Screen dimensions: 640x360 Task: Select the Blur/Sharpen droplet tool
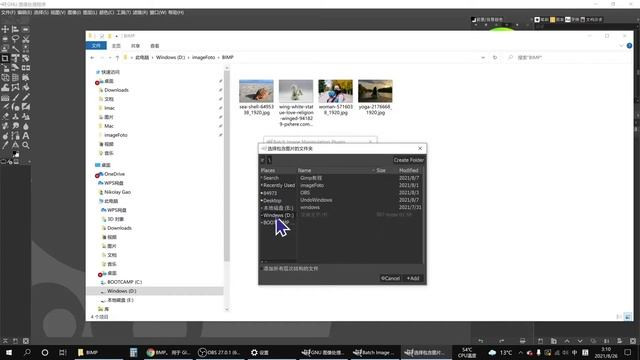25,126
